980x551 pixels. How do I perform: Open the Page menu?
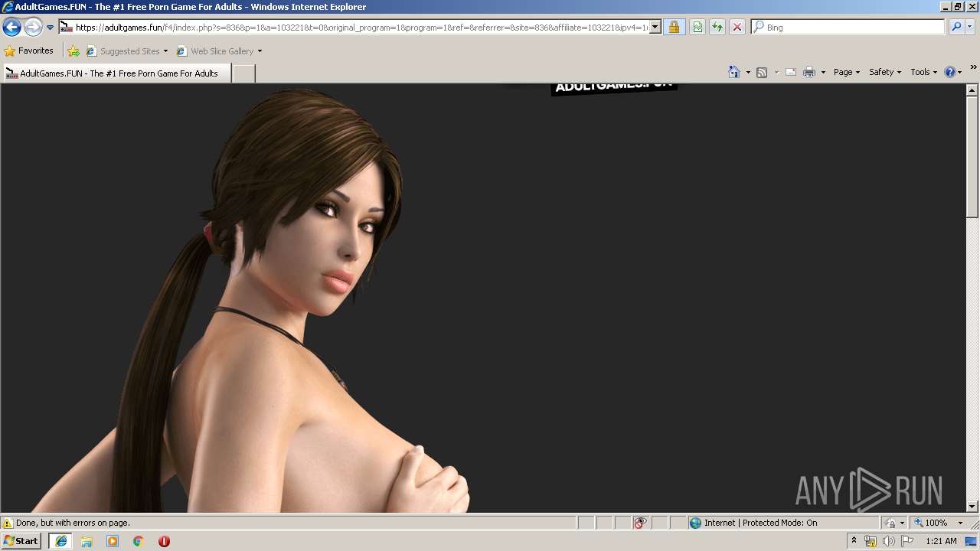coord(847,72)
